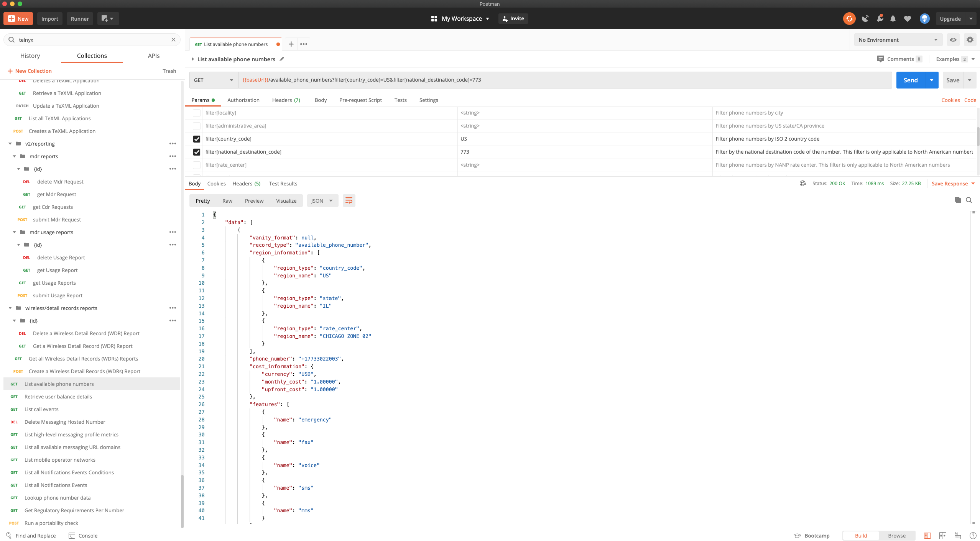
Task: Open the wrench settings icon in header
Action: pyautogui.click(x=880, y=18)
